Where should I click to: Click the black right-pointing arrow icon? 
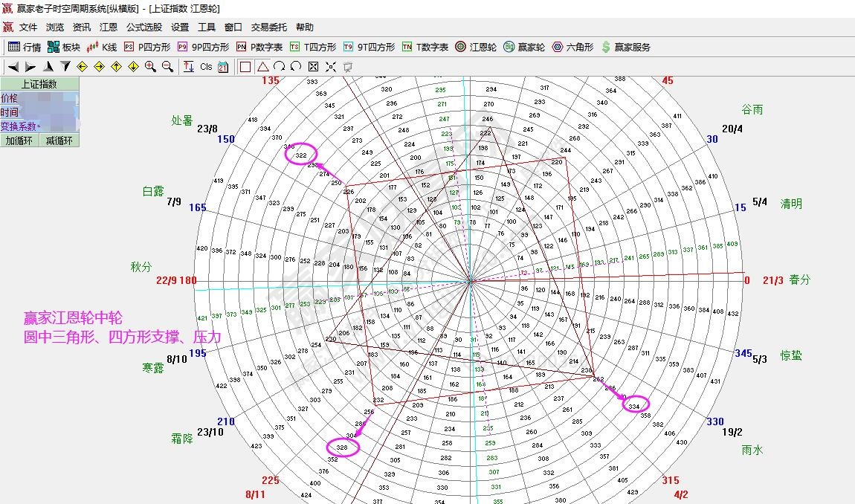(30, 67)
